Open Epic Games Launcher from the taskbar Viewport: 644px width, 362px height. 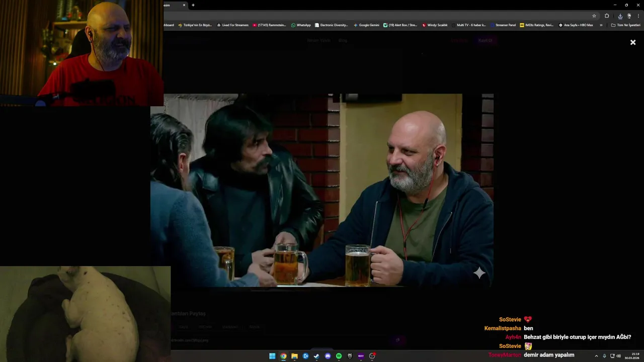point(350,356)
